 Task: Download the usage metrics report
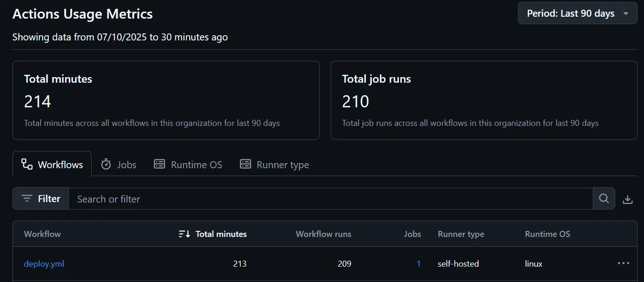click(628, 199)
